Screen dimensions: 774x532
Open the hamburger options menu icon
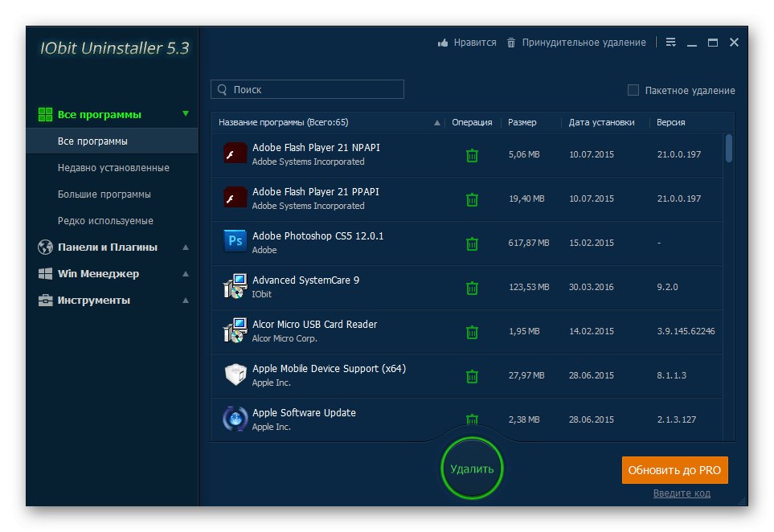[x=670, y=43]
